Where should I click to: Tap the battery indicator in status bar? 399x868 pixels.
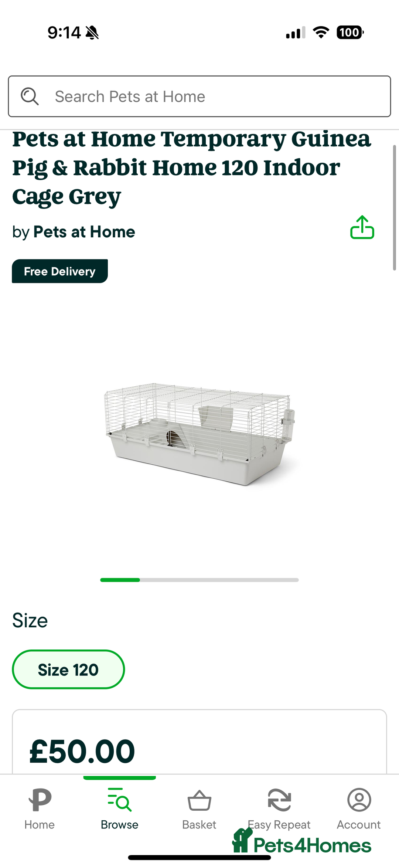(349, 33)
